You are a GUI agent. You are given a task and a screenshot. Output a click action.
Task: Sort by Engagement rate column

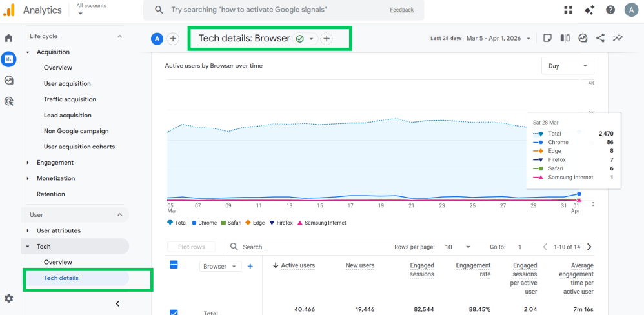tap(473, 270)
